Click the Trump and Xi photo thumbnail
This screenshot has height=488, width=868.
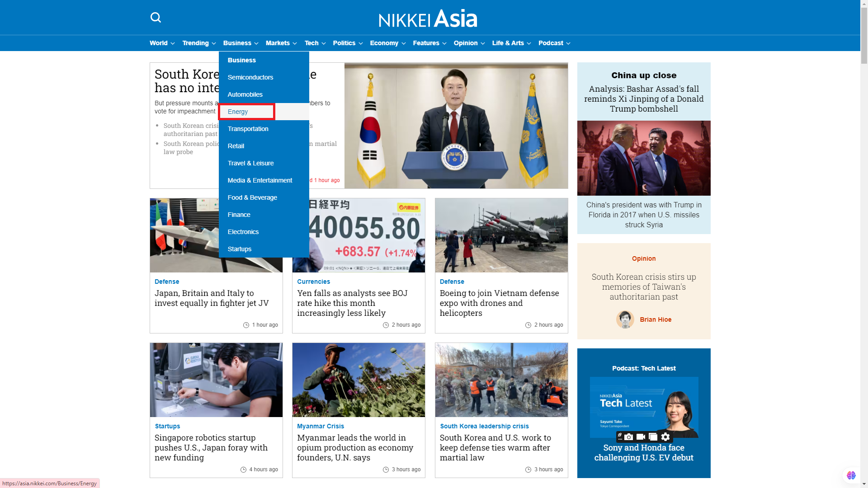[x=643, y=158]
